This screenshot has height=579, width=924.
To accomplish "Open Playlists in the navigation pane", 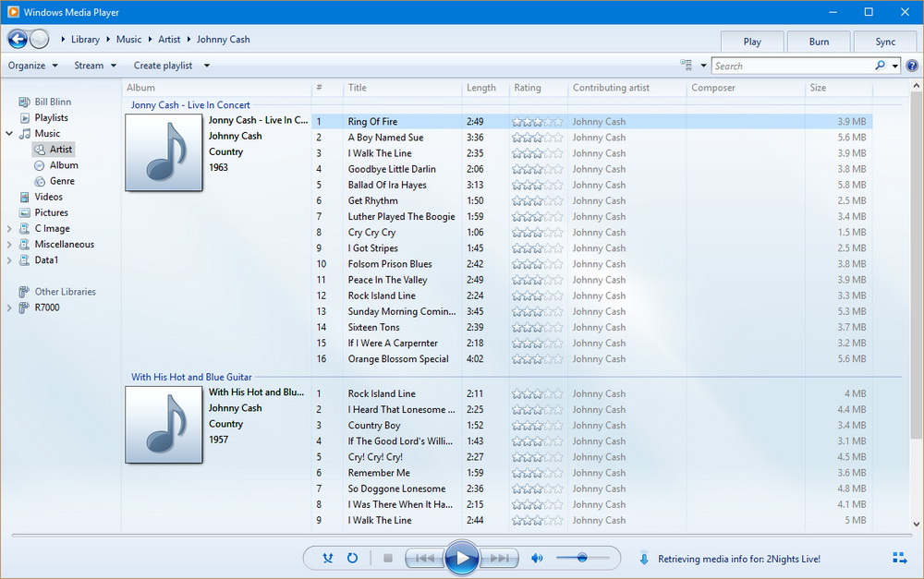I will coord(51,118).
